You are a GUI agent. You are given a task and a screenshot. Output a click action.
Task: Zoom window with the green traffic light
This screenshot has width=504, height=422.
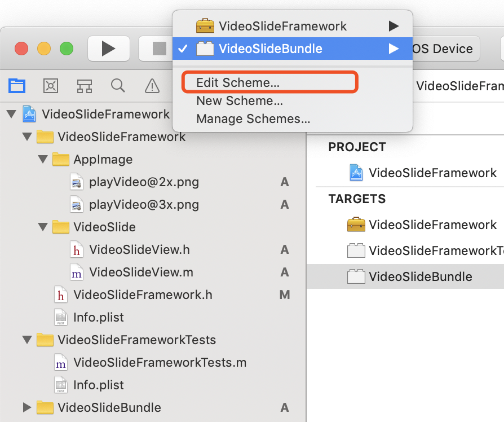click(x=67, y=49)
